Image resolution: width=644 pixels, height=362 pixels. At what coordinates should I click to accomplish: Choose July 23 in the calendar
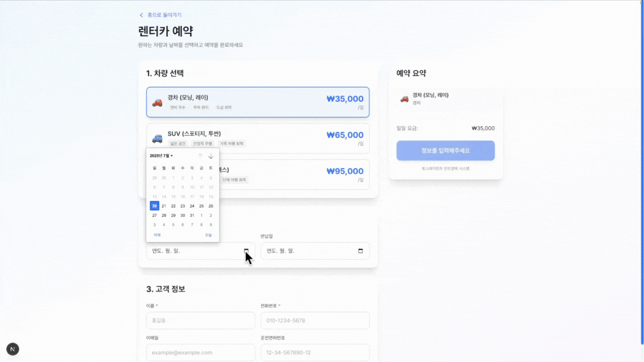(183, 206)
